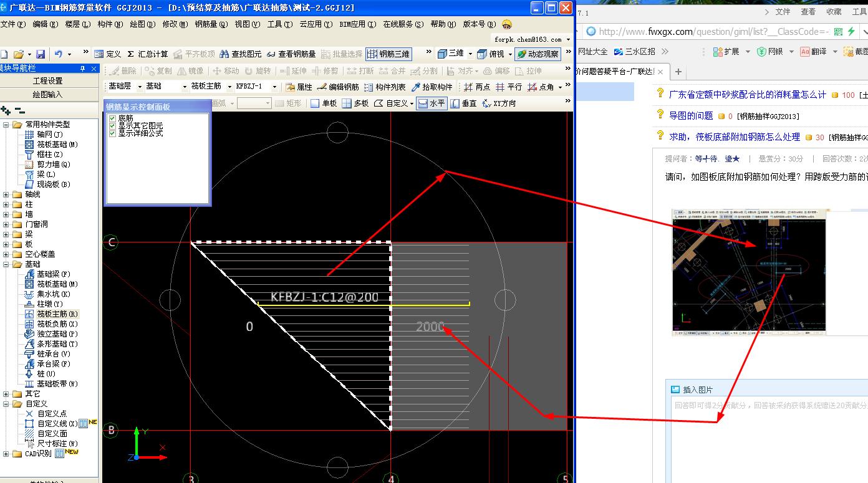Toggle 显示其它图元 checkbox

112,126
